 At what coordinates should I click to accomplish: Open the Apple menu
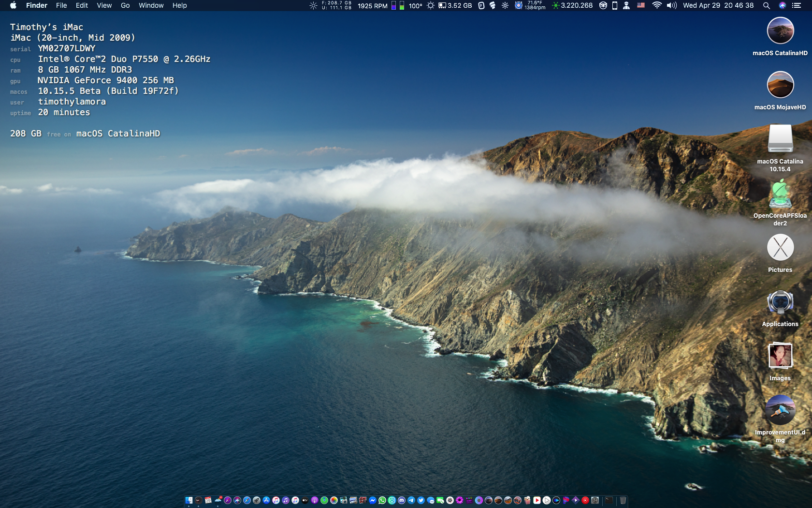pyautogui.click(x=13, y=5)
